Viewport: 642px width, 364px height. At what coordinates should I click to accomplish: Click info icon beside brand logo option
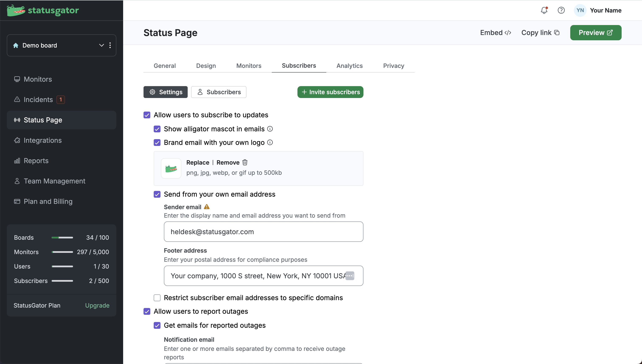pyautogui.click(x=270, y=143)
